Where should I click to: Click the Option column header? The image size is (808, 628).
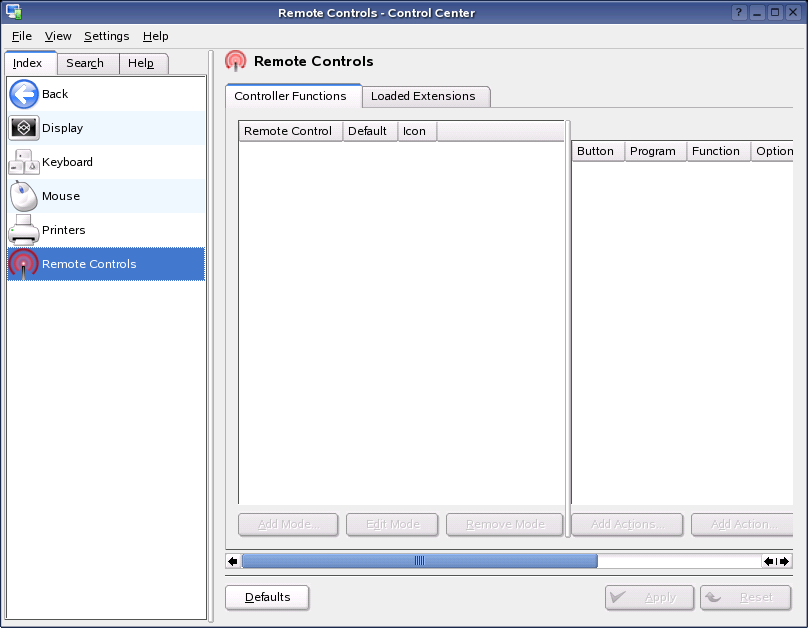point(772,151)
